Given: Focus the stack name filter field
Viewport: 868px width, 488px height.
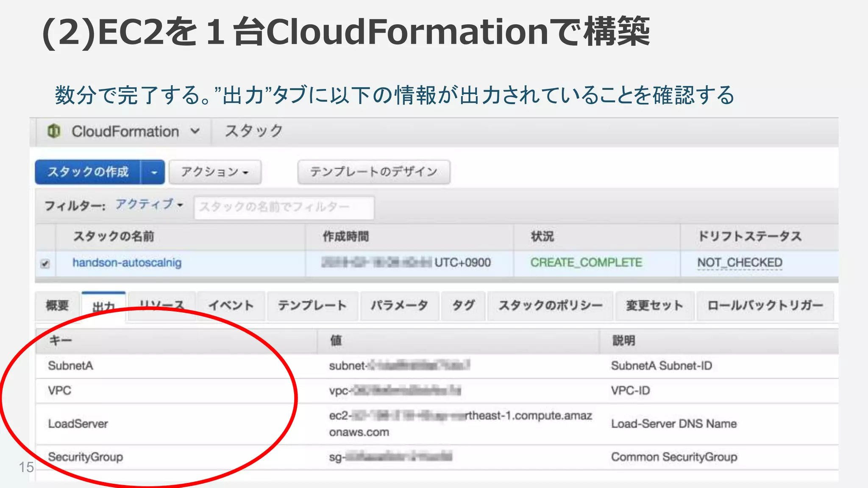Looking at the screenshot, I should click(284, 207).
